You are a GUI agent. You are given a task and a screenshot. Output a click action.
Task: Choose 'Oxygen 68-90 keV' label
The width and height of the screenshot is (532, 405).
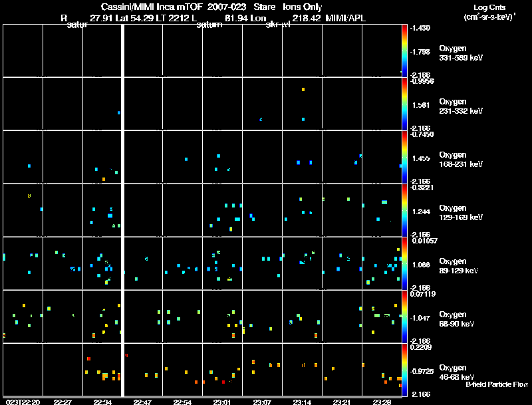point(456,319)
